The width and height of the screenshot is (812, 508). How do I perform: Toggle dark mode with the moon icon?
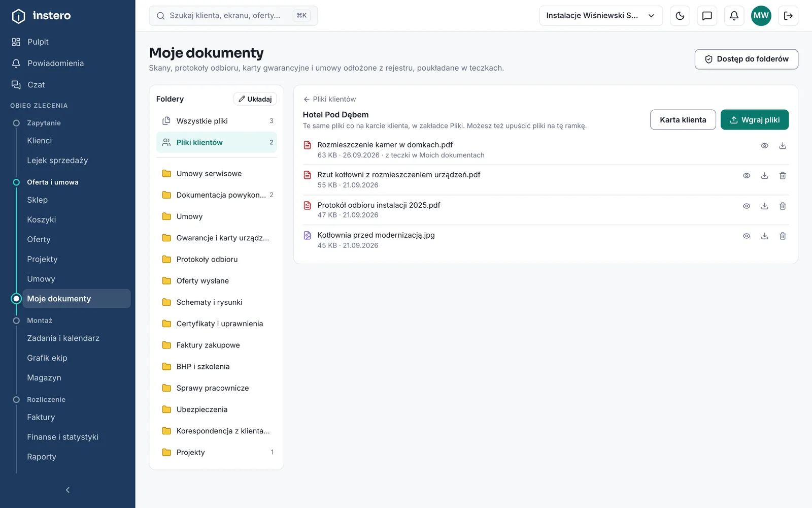point(680,16)
